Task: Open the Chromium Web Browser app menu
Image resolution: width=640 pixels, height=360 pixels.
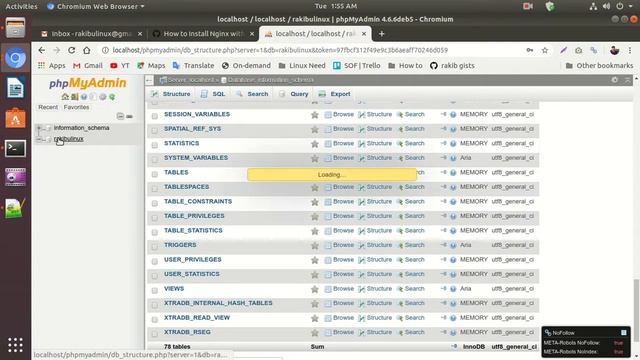Action: 96,6
